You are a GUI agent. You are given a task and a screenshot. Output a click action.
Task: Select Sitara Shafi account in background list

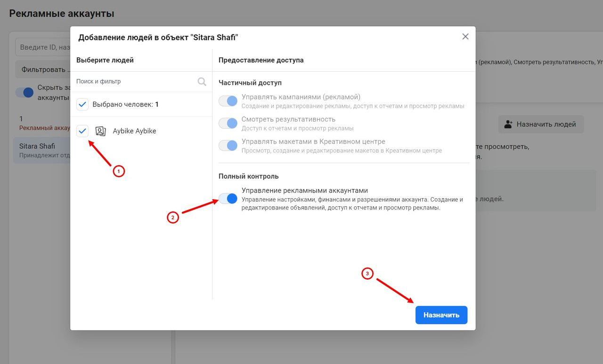tap(42, 150)
